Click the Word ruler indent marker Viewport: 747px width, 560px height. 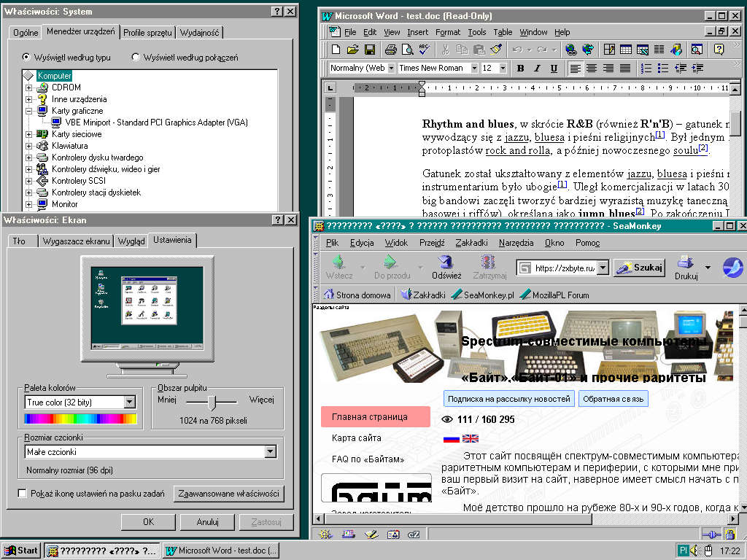tap(422, 88)
